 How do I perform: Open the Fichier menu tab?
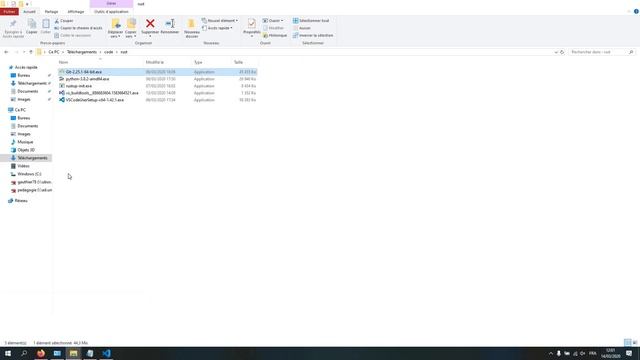9,12
